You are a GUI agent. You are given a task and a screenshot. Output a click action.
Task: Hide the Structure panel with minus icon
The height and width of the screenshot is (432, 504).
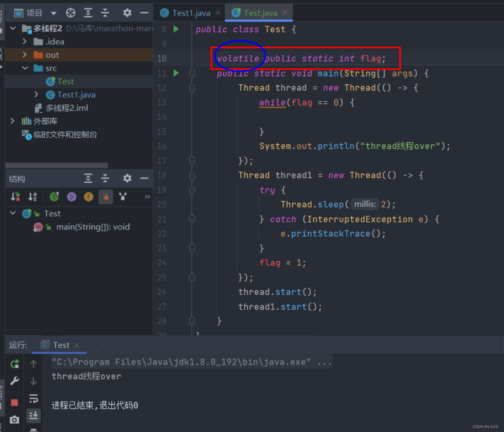coord(144,178)
